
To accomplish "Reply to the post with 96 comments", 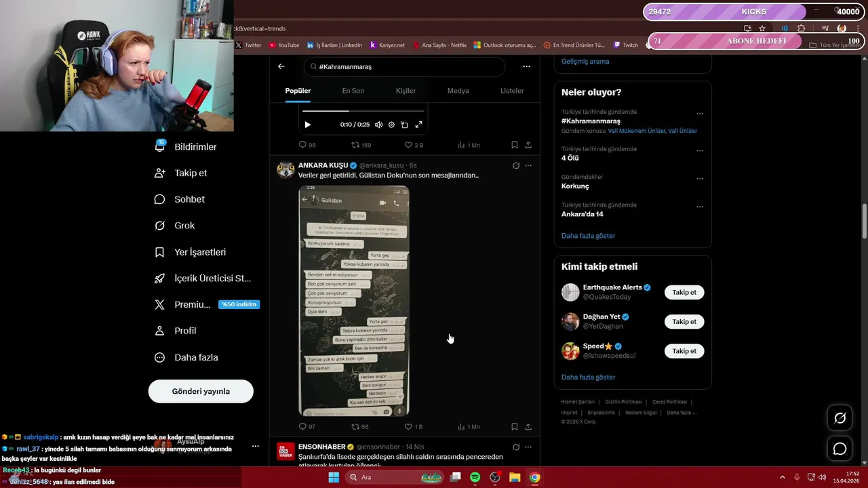I will click(307, 145).
